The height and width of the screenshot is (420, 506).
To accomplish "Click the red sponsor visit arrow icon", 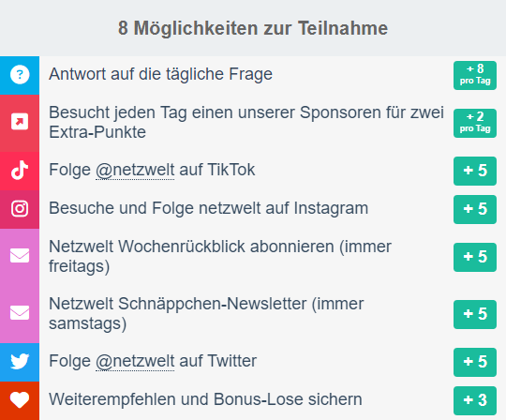I will click(x=20, y=122).
